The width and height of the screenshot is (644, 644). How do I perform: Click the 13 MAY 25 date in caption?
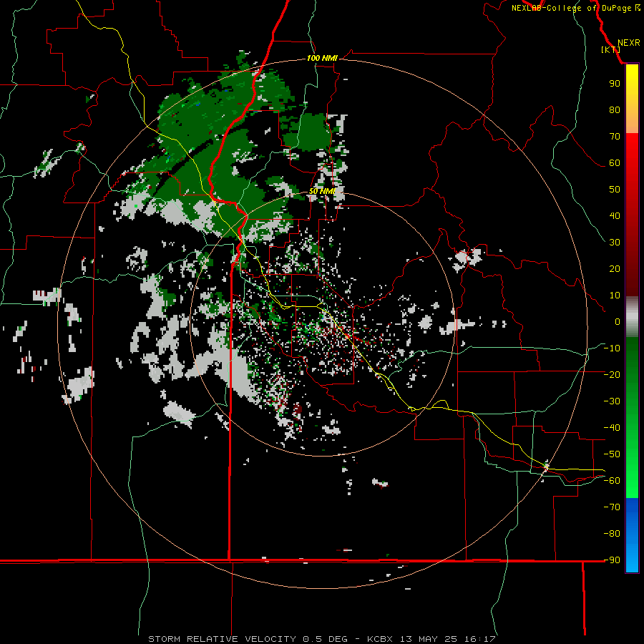coord(429,639)
